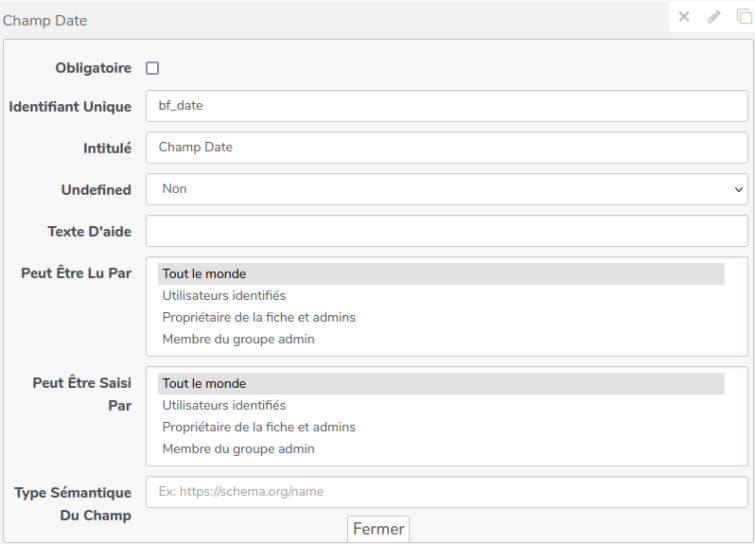Select Utilisateurs identifiés in Peut Être Saisi Par
755x544 pixels.
pos(441,405)
